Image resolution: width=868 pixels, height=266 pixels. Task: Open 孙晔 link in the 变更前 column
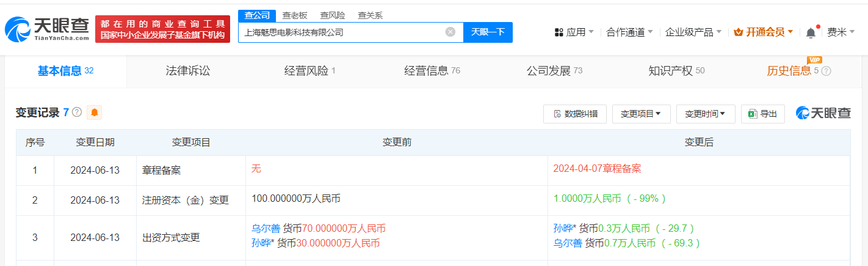point(261,243)
